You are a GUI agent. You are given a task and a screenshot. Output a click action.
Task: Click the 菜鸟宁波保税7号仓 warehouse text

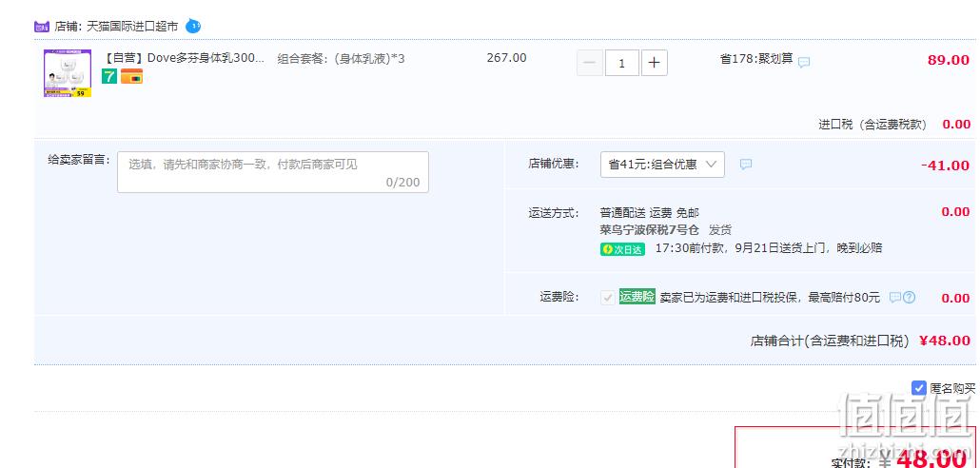[650, 230]
